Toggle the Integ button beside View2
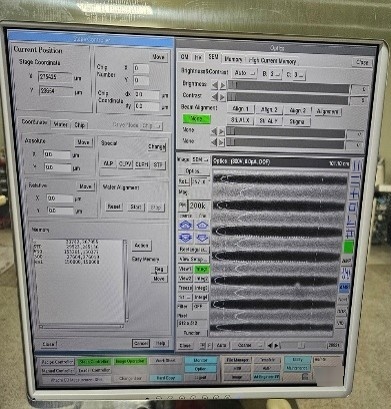 click(x=202, y=278)
